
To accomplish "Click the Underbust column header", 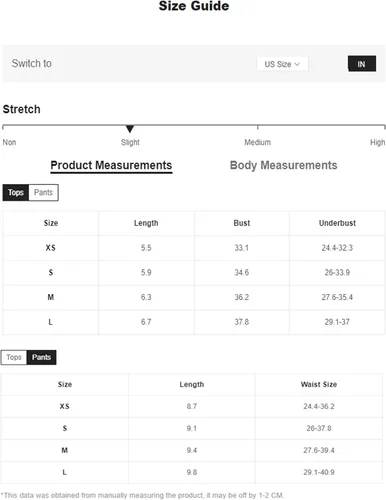I will click(337, 223).
